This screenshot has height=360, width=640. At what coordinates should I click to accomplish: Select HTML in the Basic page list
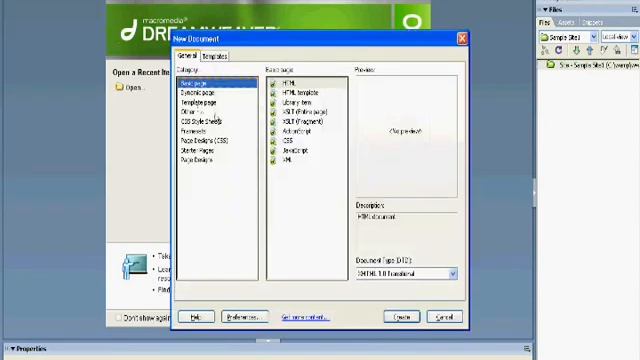307,83
